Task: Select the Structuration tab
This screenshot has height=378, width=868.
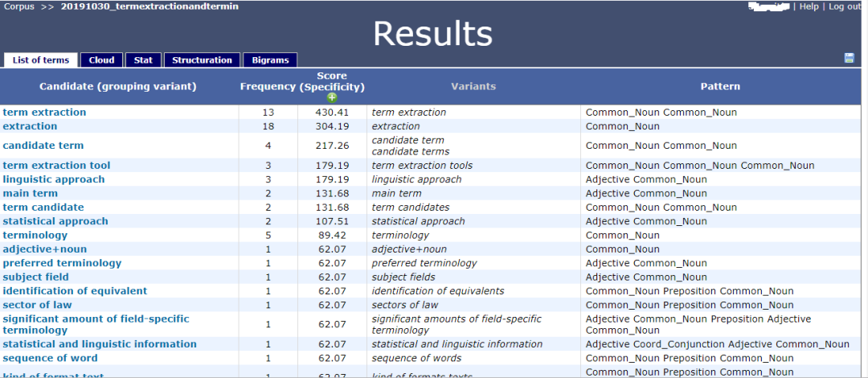Action: [x=202, y=60]
